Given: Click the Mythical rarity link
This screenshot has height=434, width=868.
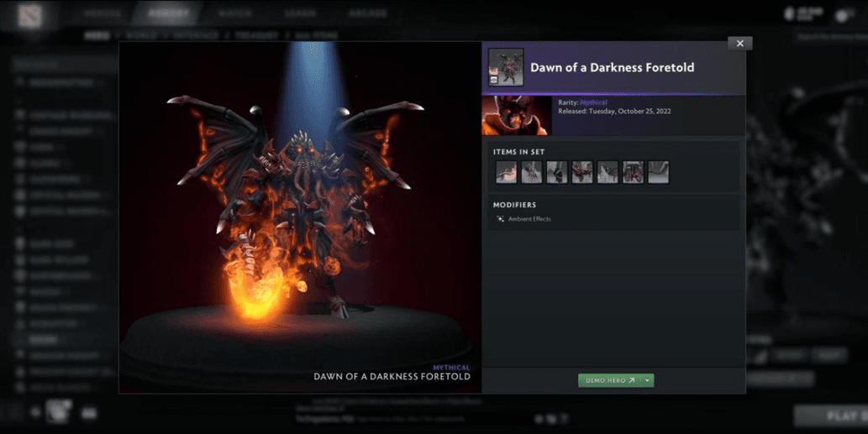Looking at the screenshot, I should point(593,102).
